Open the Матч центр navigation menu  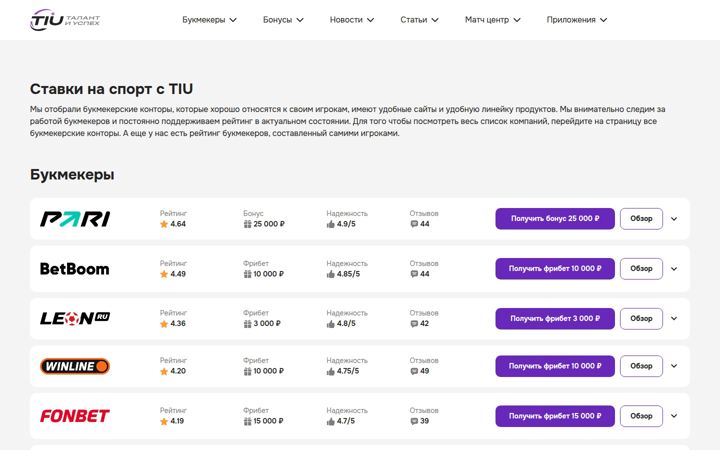tap(493, 20)
